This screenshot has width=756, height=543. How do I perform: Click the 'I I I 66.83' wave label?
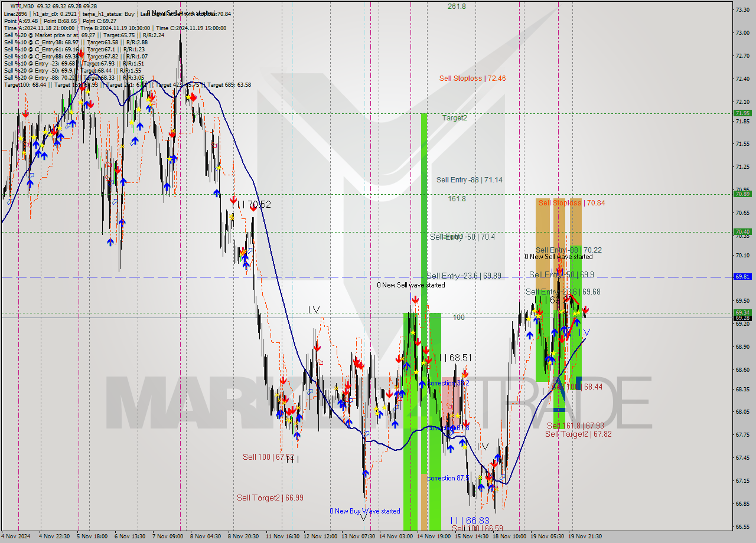tap(470, 521)
